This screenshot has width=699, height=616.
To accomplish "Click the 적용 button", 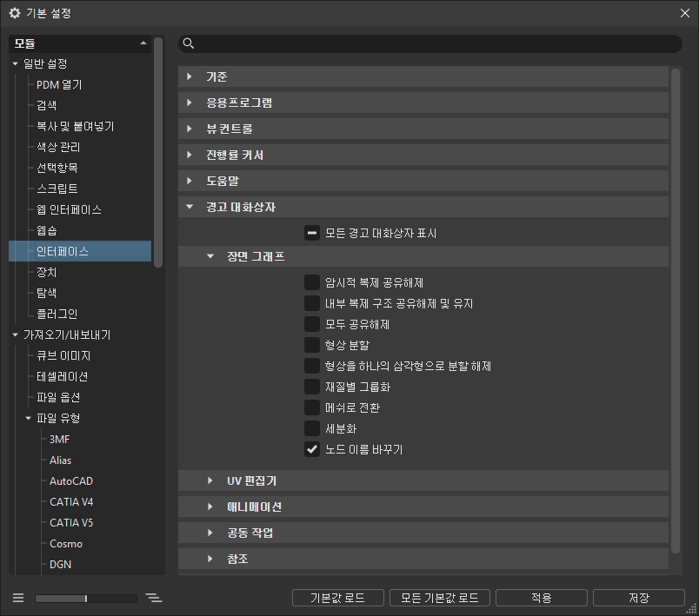I will [541, 598].
